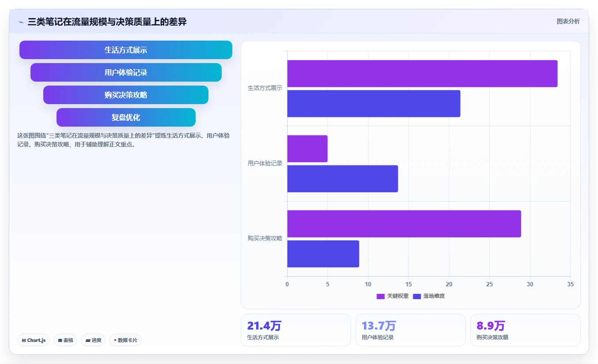Click the 8.9万 data card
Image resolution: width=598 pixels, height=364 pixels.
click(x=526, y=330)
